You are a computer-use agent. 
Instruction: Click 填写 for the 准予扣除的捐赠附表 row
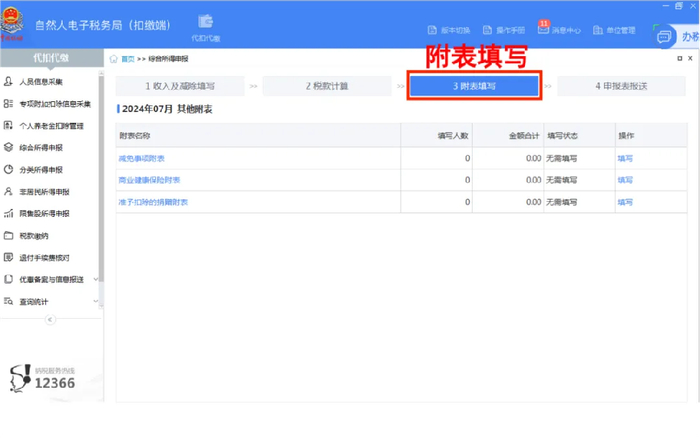[x=625, y=202]
